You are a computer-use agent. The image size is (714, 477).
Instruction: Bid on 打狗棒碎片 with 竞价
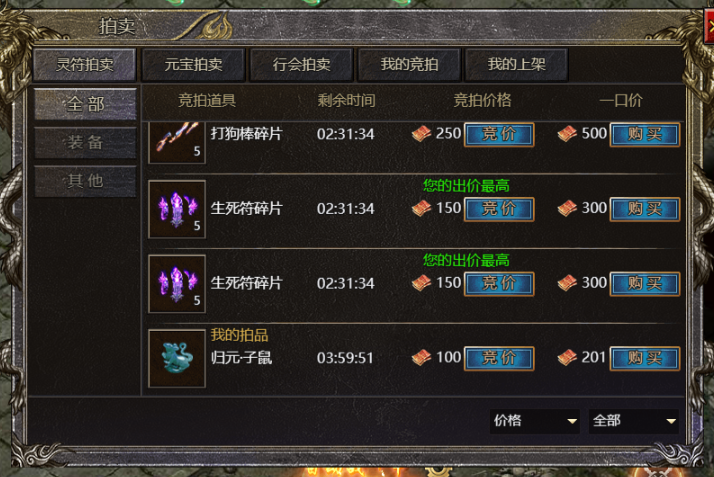point(499,134)
